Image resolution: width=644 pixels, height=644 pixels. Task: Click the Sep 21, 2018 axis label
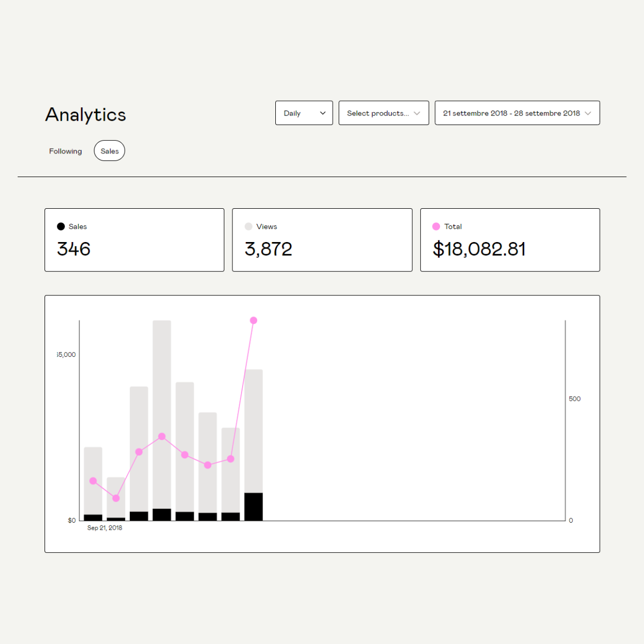point(105,528)
